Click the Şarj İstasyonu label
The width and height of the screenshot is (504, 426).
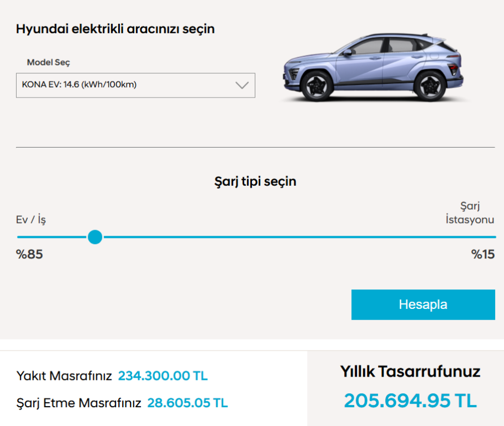(470, 212)
